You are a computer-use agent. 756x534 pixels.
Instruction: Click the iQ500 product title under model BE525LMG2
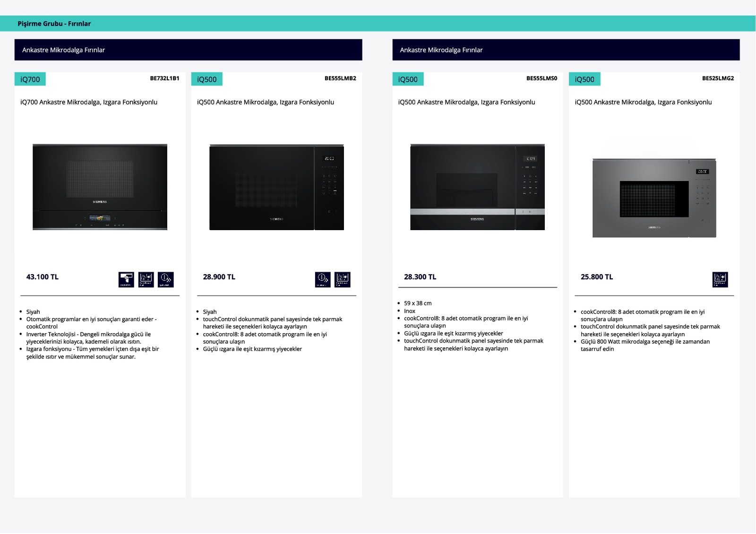(643, 102)
